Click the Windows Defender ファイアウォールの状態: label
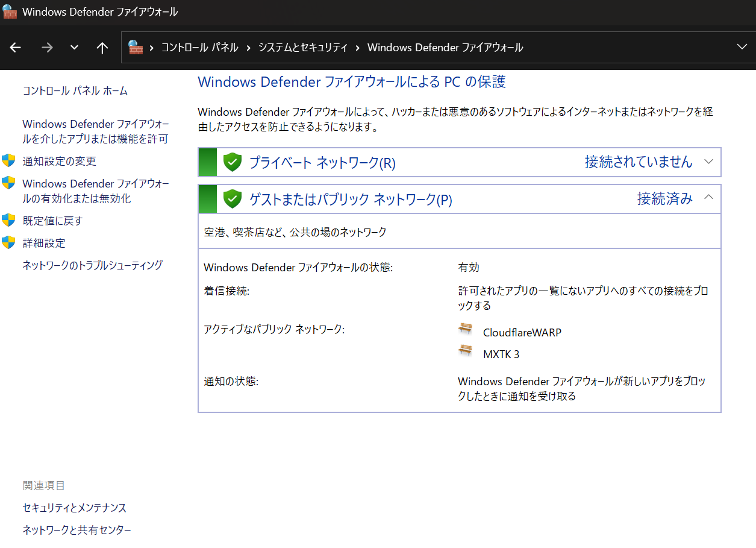 point(298,268)
